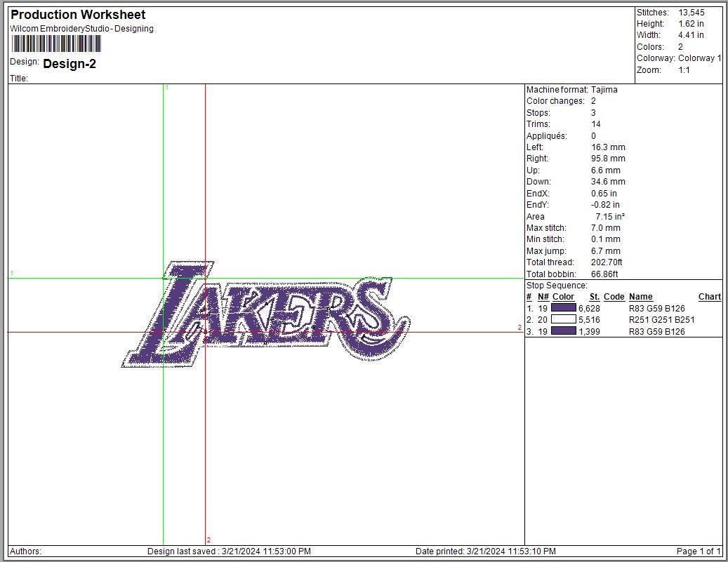Click the total thread value '202.70ft'

coord(607,262)
